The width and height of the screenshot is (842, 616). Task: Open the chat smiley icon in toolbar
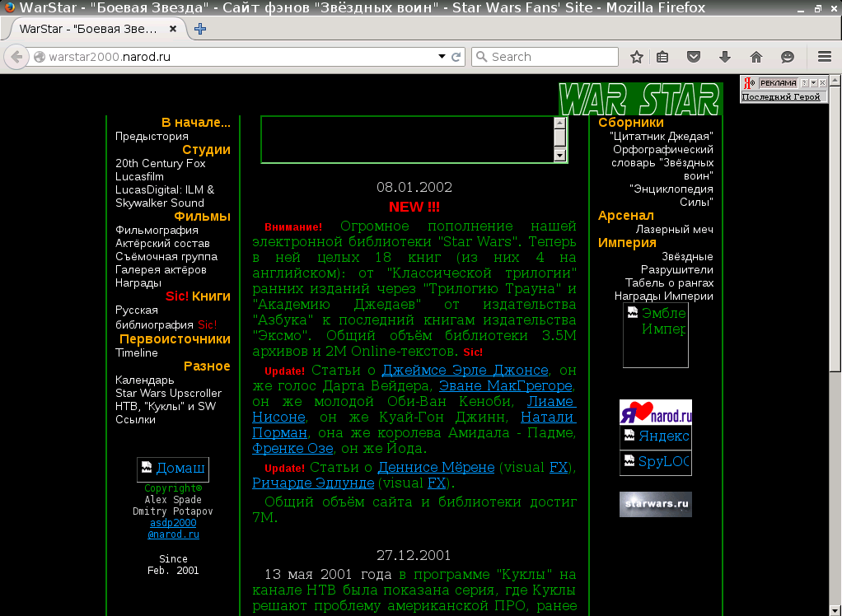click(x=788, y=57)
